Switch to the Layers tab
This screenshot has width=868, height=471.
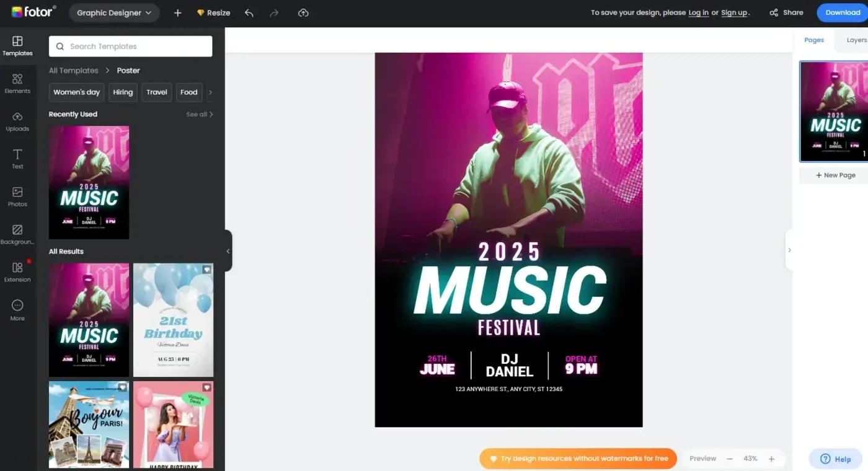click(x=856, y=40)
